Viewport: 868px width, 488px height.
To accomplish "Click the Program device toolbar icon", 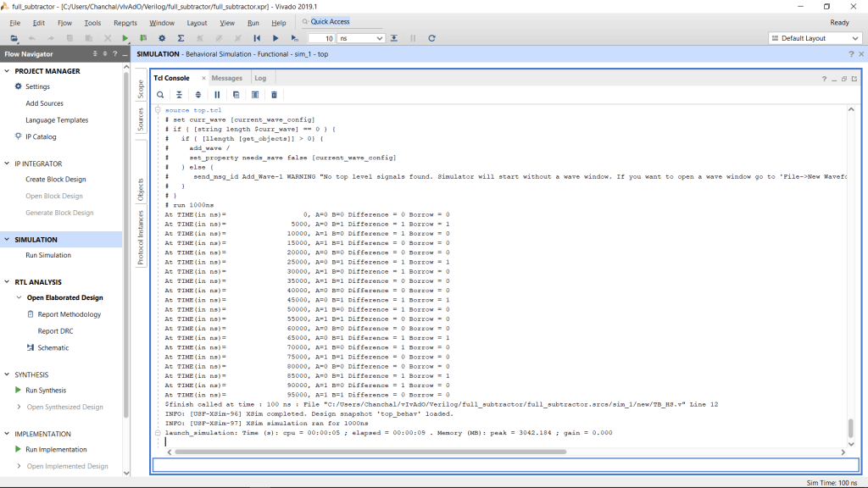I will [x=143, y=38].
